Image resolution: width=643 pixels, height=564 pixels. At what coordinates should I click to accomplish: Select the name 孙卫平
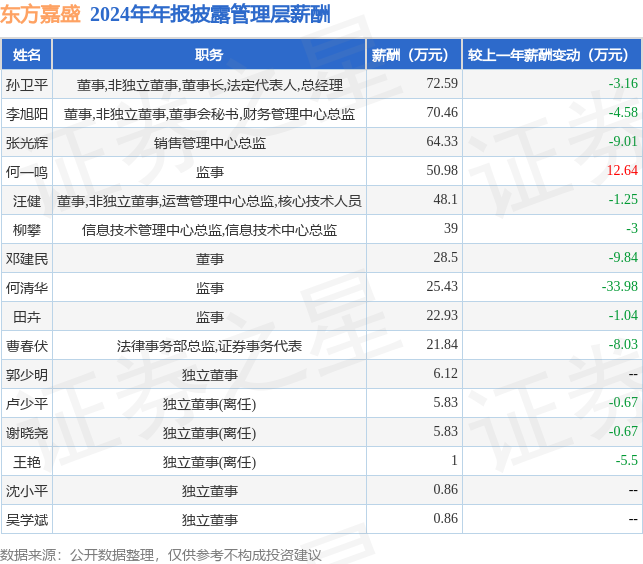(27, 85)
